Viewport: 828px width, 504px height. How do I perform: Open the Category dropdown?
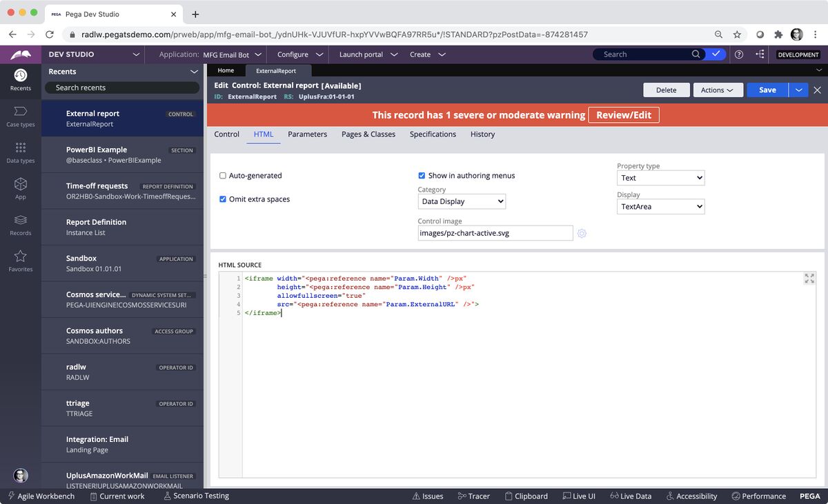[462, 201]
